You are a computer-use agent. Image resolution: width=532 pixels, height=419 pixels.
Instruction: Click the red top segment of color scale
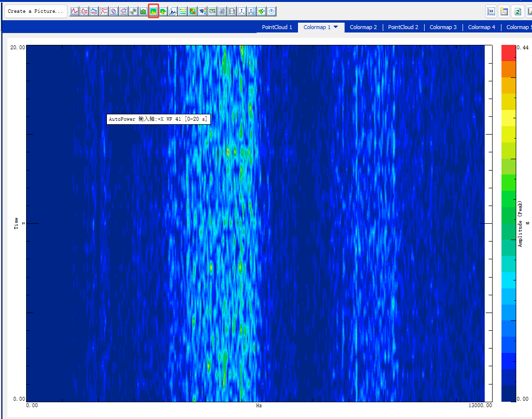(508, 53)
